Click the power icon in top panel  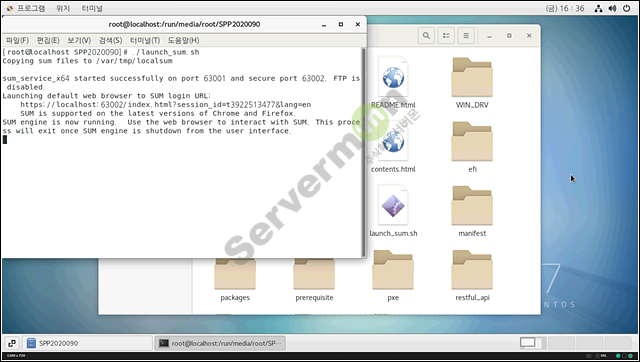627,8
